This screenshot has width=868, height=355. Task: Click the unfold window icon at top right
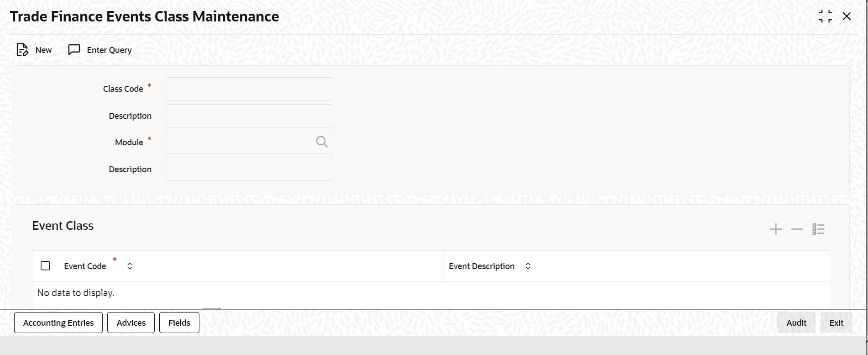point(826,16)
